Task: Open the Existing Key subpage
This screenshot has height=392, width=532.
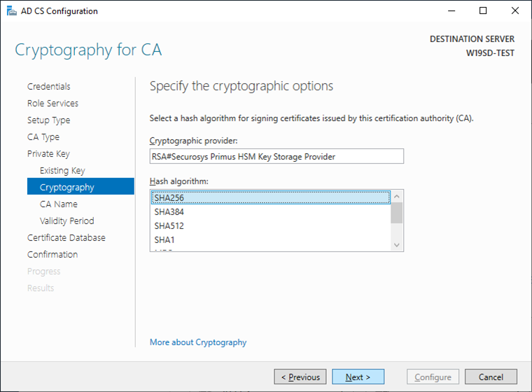Action: coord(62,171)
